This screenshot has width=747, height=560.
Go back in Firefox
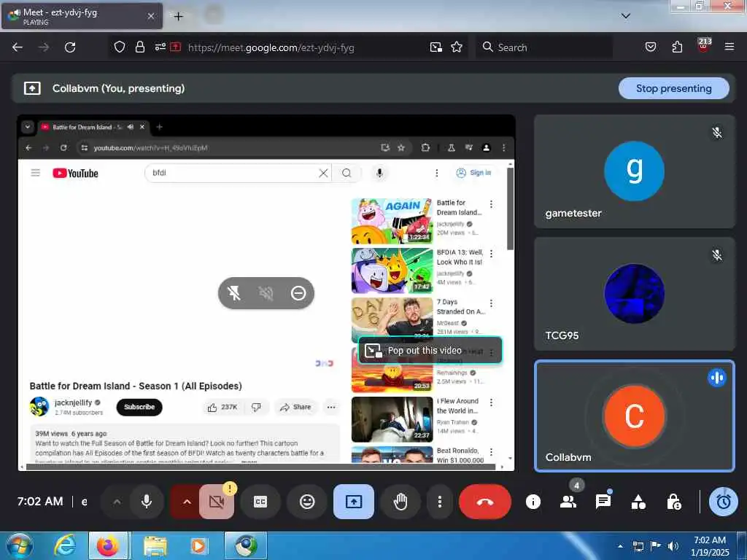(18, 47)
